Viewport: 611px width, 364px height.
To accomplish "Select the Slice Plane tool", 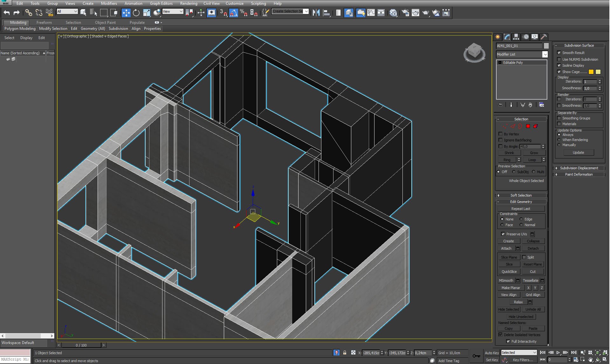I will coord(509,257).
